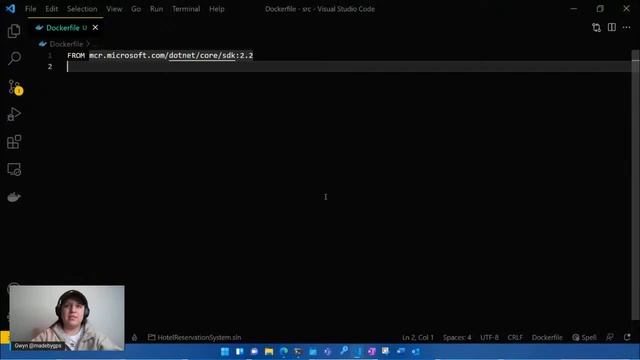Open the Visual Studio Code taskbar icon
This screenshot has height=360, width=640.
click(x=358, y=351)
